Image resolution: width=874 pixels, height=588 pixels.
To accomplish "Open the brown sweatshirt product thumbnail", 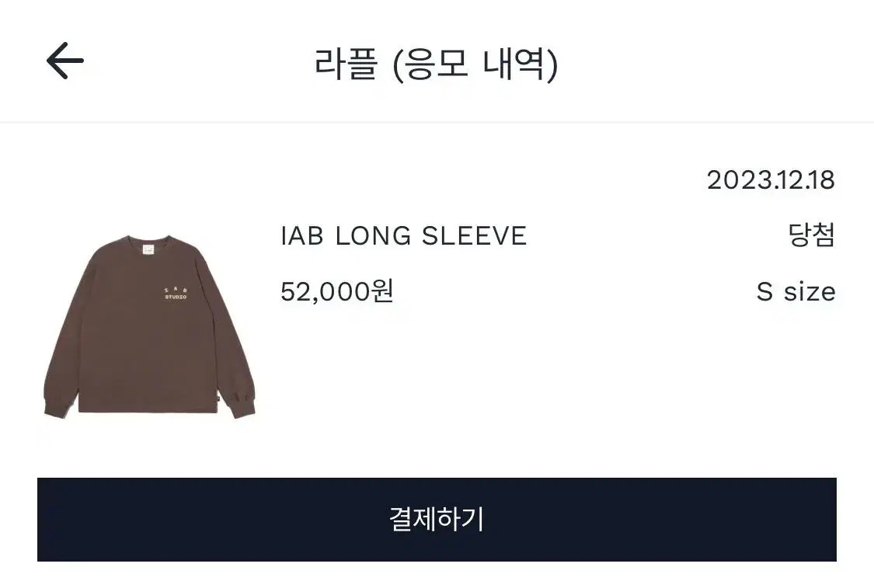I will (149, 327).
